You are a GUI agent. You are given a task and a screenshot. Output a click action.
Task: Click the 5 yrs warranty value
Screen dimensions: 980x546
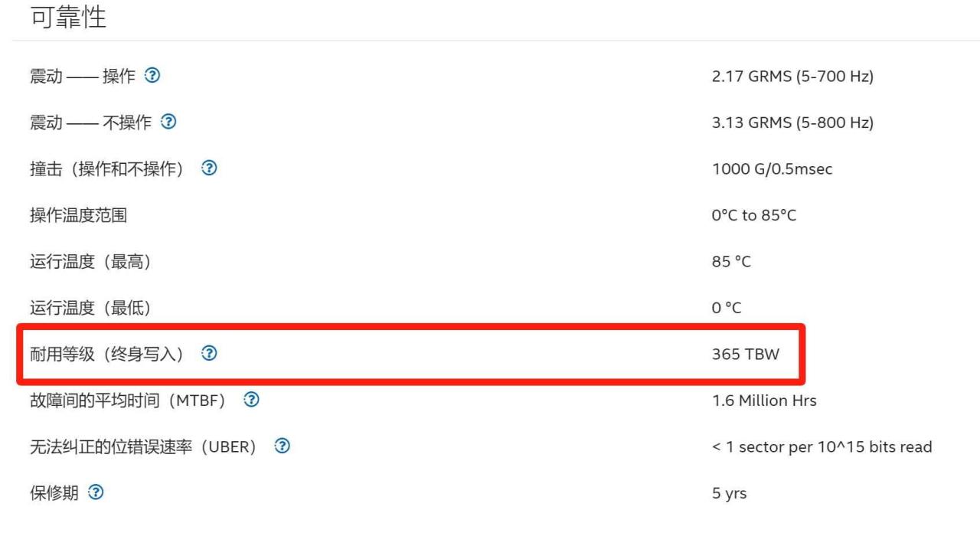tap(729, 493)
